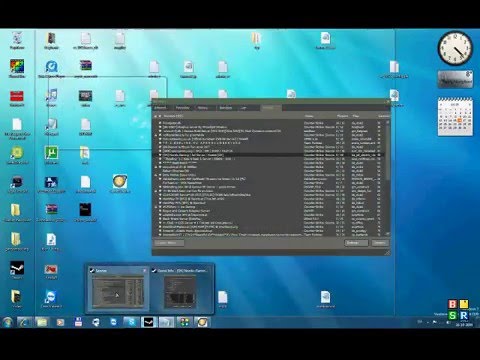Viewport: 480px width, 360px height.
Task: Click the TeamViewer taskbar icon
Action: click(x=114, y=322)
